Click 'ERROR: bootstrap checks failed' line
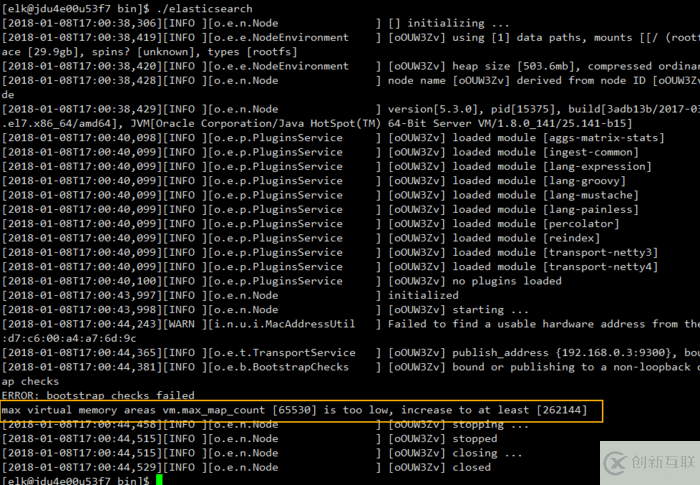Screen dimensions: 700x485 98,396
